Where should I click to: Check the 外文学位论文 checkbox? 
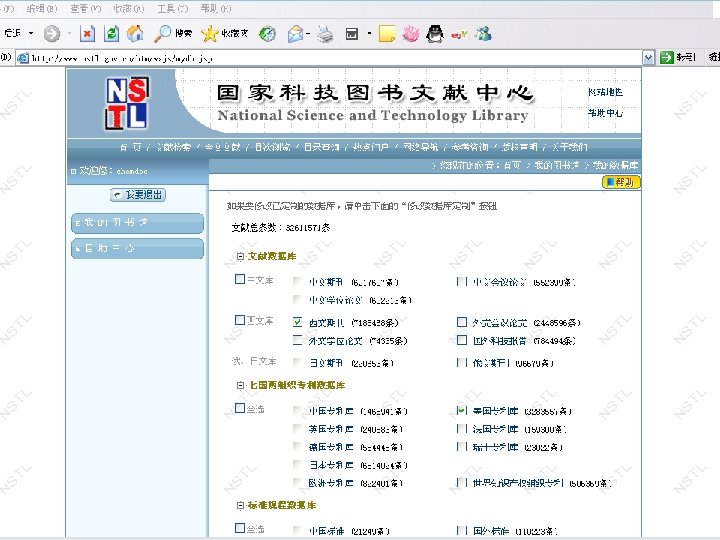pyautogui.click(x=298, y=340)
